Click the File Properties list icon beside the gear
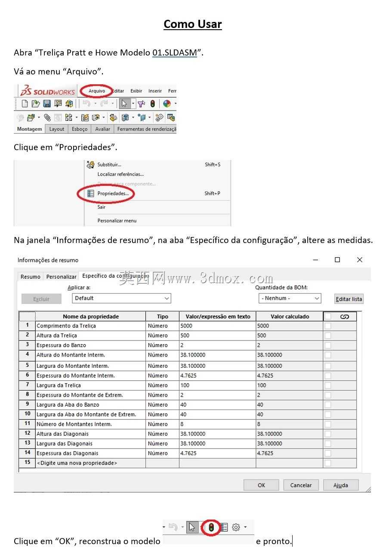This screenshot has width=392, height=557. tap(224, 527)
